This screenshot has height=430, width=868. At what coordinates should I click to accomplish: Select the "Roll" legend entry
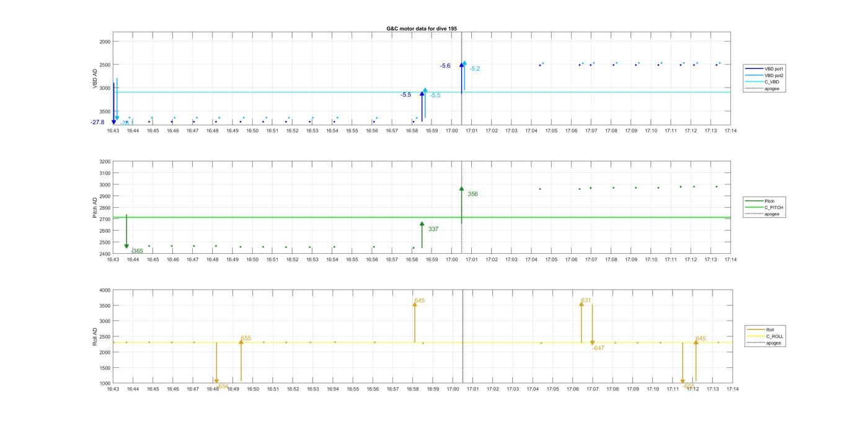[x=761, y=329]
